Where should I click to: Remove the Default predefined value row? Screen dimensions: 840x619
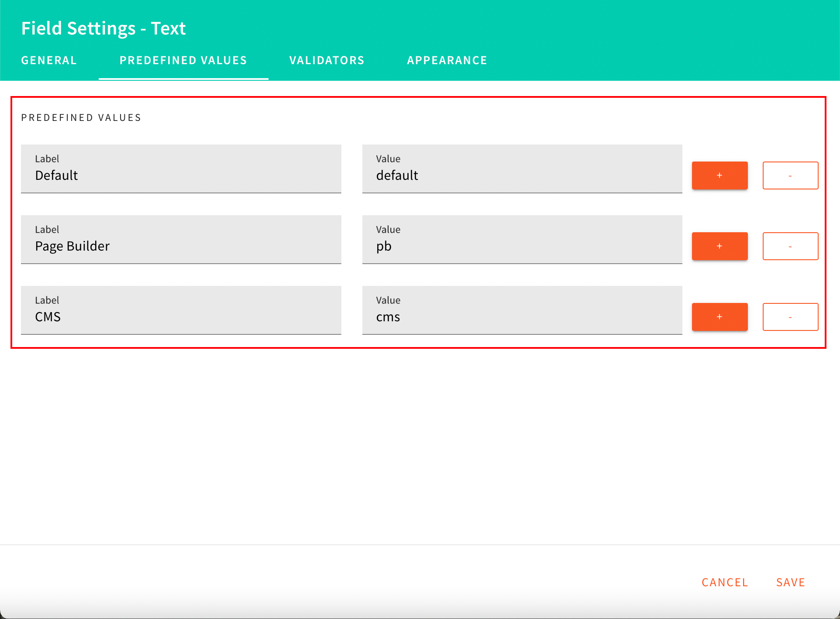pyautogui.click(x=790, y=175)
